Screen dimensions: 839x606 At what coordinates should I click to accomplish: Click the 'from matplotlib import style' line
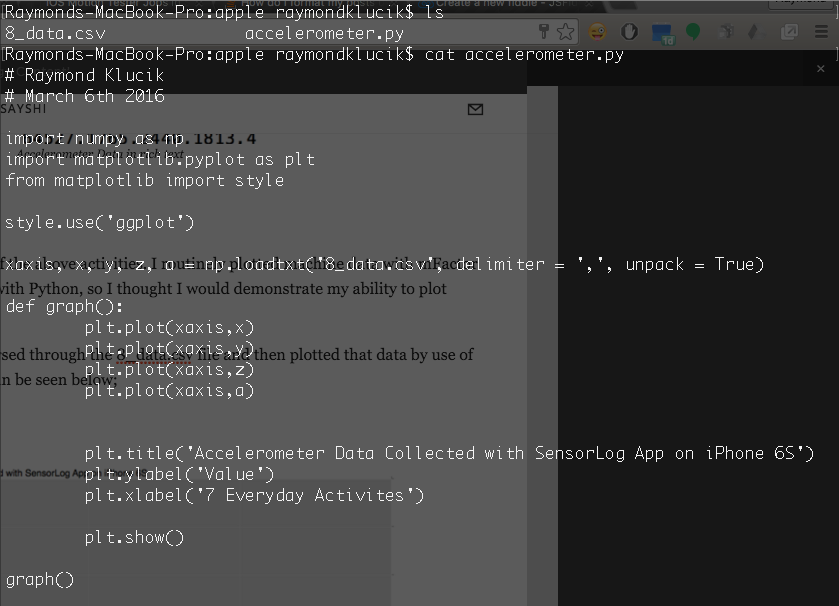point(144,180)
